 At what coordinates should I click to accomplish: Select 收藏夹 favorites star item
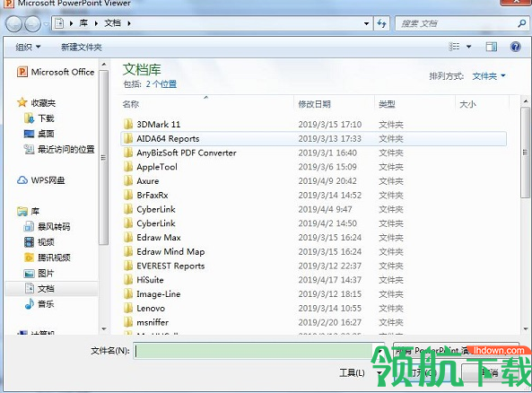tap(36, 102)
